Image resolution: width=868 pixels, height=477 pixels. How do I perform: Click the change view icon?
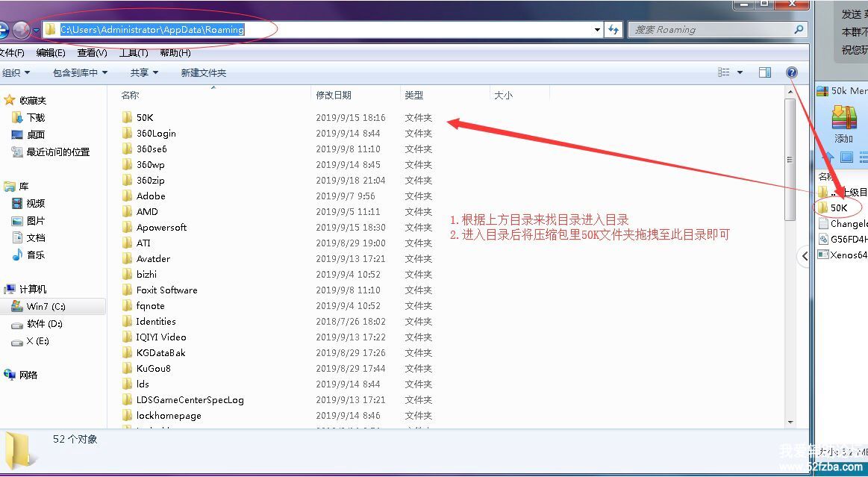(x=724, y=72)
